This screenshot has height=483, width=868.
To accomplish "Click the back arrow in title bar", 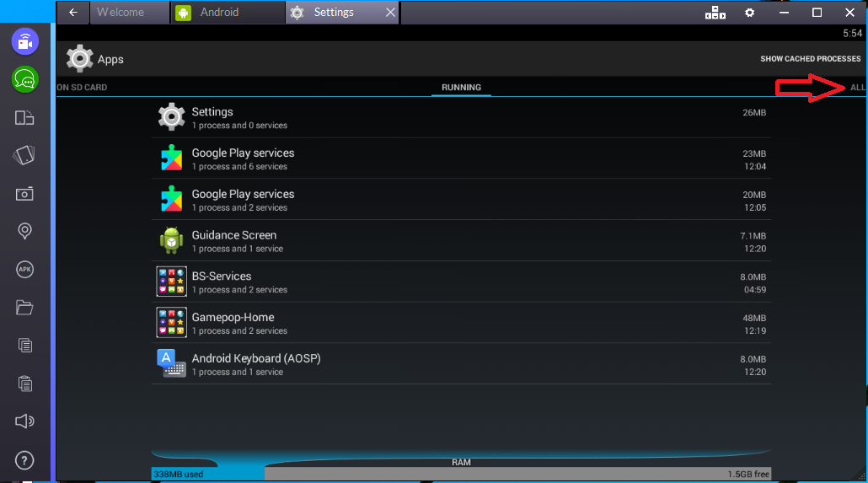I will click(x=73, y=12).
